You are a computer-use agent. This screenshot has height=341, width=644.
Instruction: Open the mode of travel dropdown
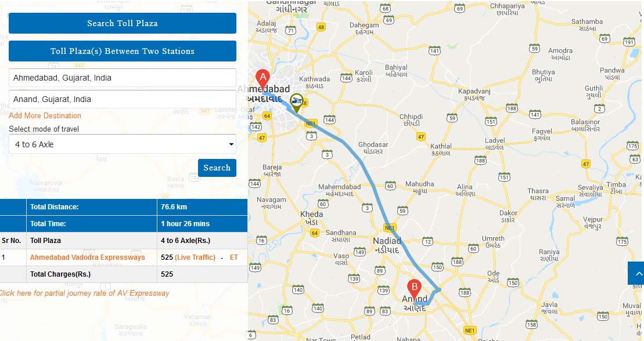[123, 144]
